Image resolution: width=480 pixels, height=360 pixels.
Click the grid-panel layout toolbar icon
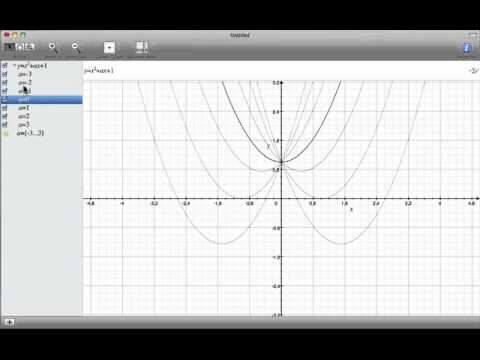tap(142, 47)
